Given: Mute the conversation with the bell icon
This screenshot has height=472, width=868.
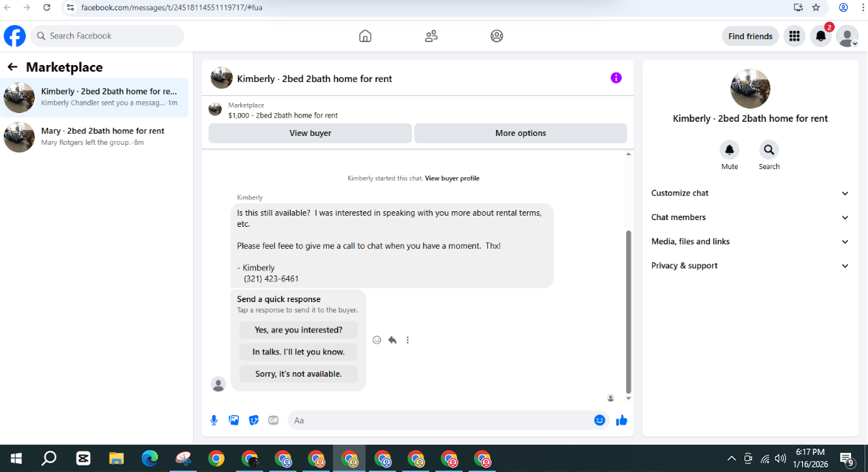Looking at the screenshot, I should pyautogui.click(x=730, y=150).
